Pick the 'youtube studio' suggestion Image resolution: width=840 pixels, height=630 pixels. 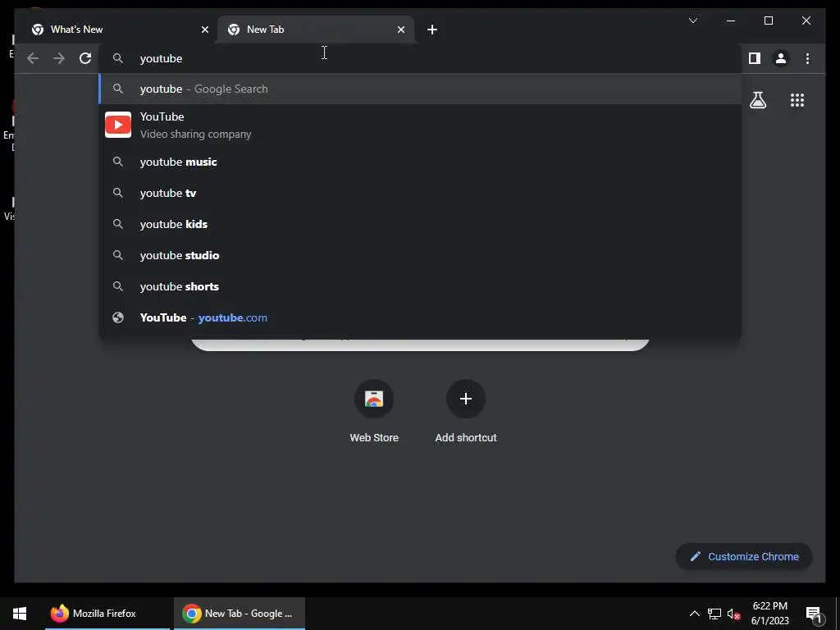click(420, 255)
